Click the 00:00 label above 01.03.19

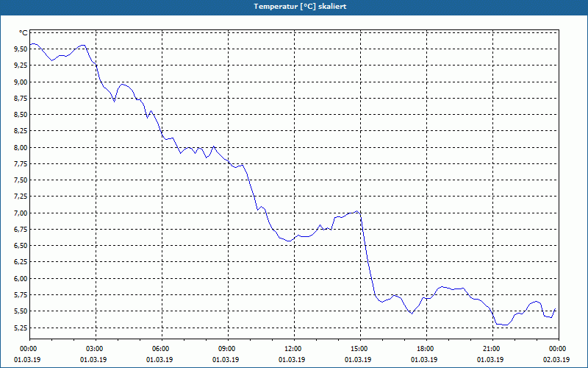click(x=29, y=349)
